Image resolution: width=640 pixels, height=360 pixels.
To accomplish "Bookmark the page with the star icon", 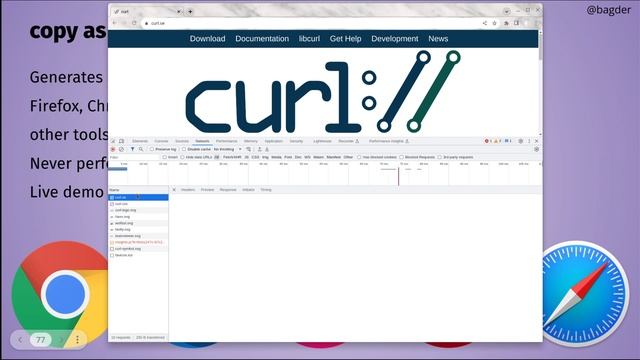I will pos(494,23).
